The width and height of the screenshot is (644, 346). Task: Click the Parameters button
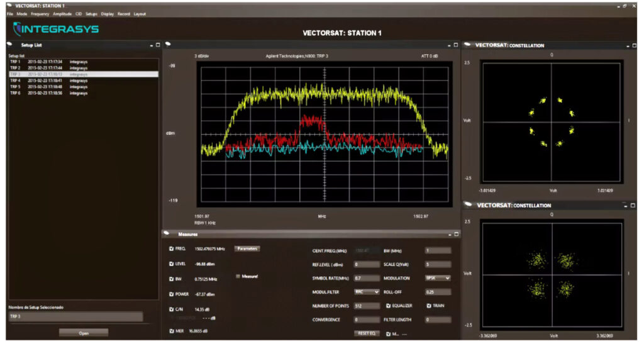click(x=247, y=248)
